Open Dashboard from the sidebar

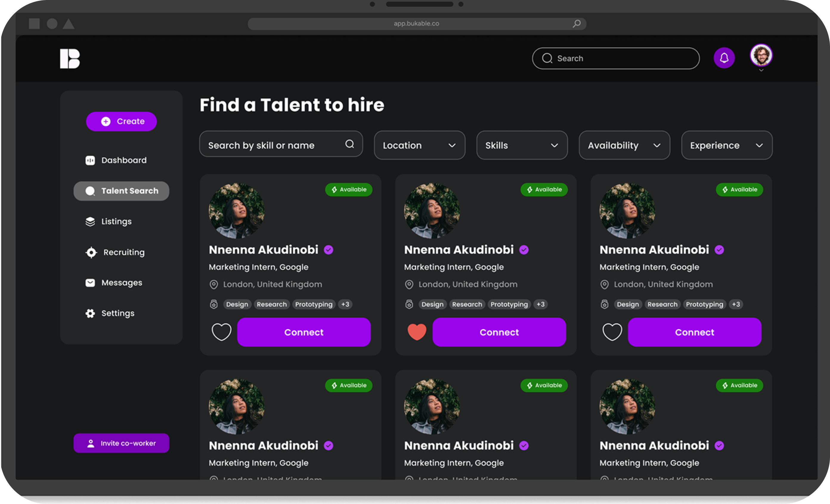pos(116,160)
